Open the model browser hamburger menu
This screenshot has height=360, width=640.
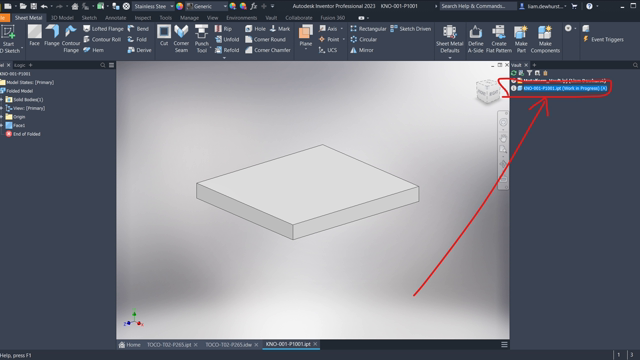click(111, 65)
